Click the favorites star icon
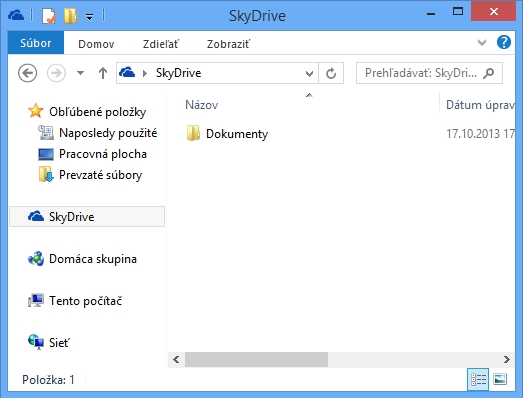 coord(35,111)
